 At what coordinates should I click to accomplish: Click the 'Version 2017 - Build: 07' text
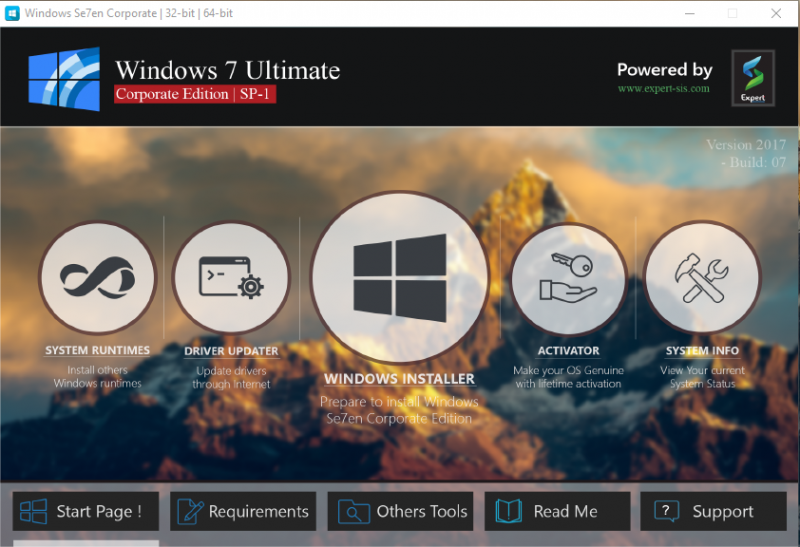click(746, 153)
